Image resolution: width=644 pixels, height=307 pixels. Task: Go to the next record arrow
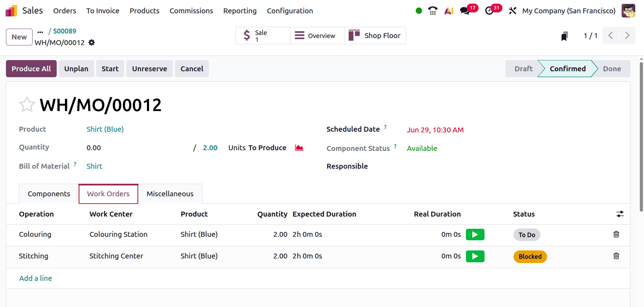627,36
